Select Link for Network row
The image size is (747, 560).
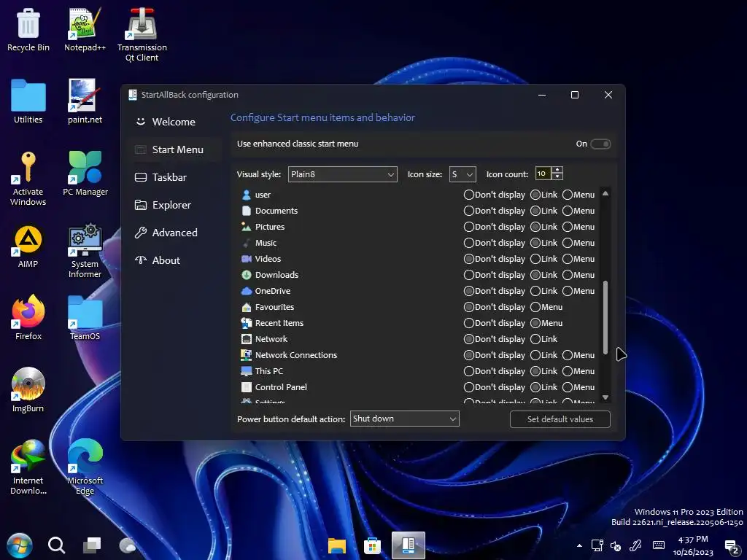[543, 339]
